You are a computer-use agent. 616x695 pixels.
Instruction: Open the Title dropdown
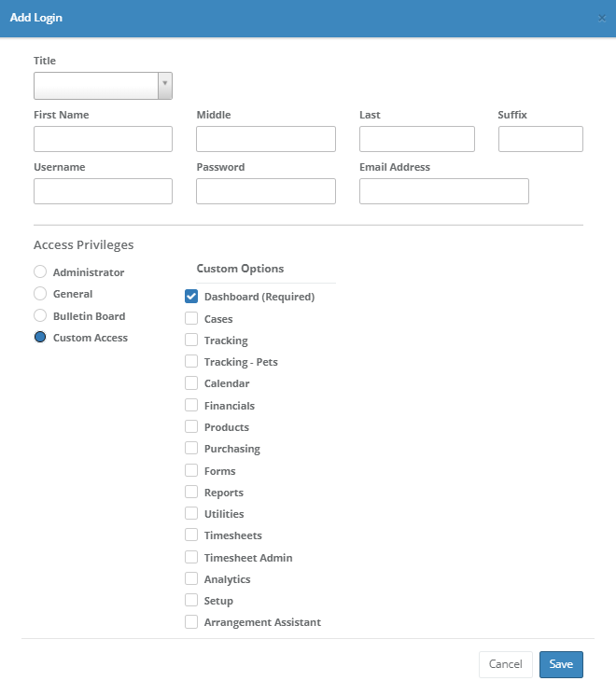(x=103, y=86)
